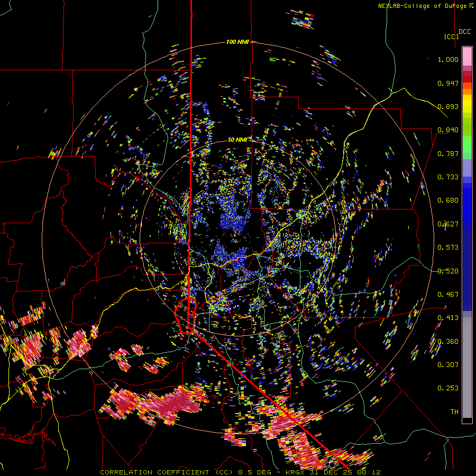Select the 0.360 scale value
Image resolution: width=476 pixels, height=476 pixels.
click(x=448, y=342)
